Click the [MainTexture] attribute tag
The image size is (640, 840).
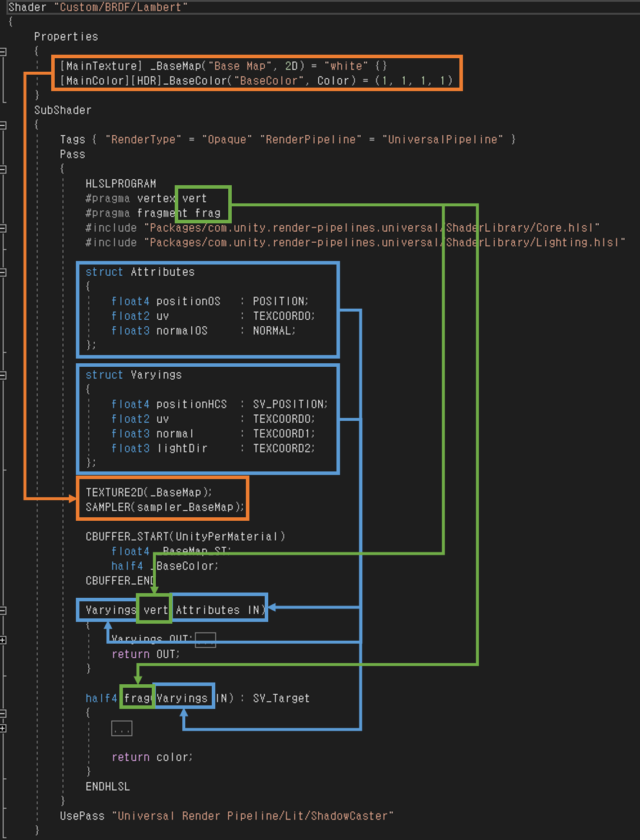coord(101,66)
